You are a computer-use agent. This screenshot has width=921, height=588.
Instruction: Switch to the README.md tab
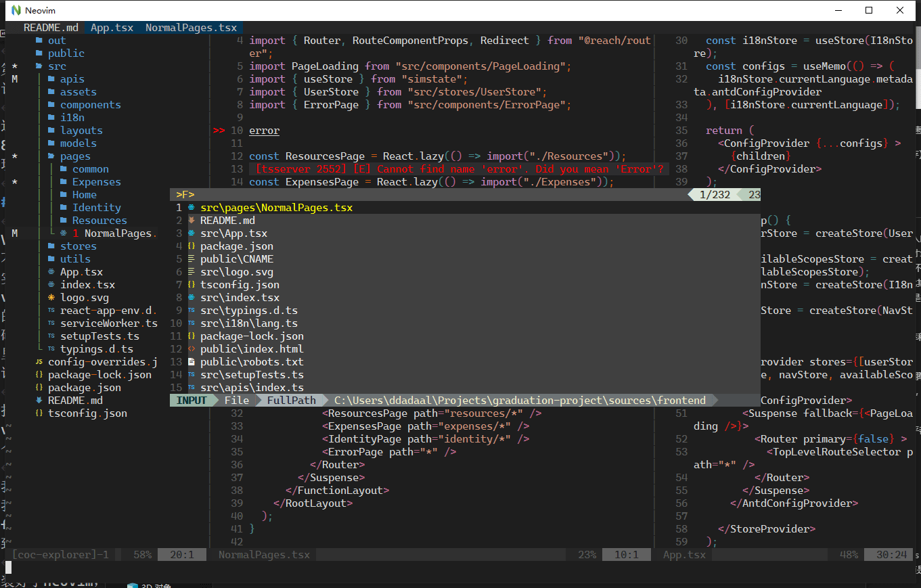tap(51, 28)
